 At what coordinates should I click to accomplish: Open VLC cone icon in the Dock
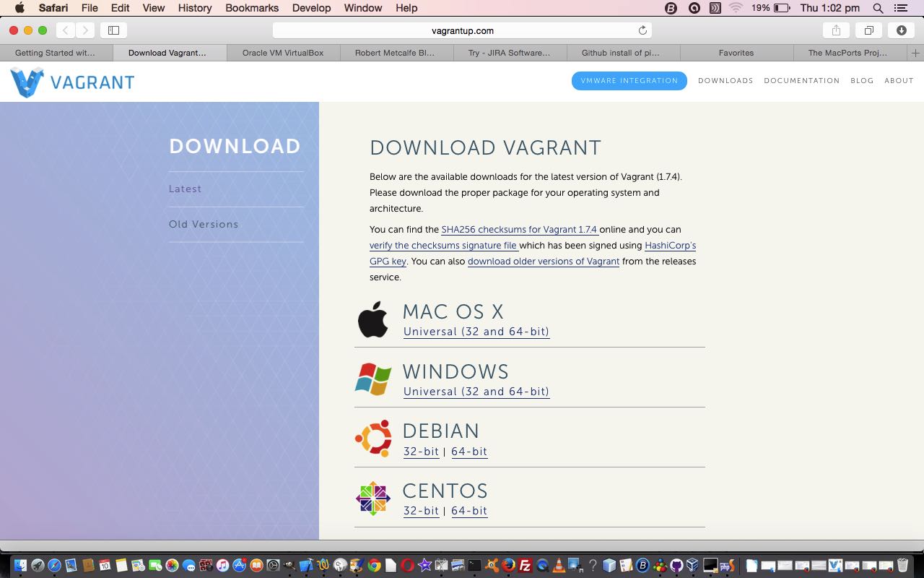tap(559, 565)
